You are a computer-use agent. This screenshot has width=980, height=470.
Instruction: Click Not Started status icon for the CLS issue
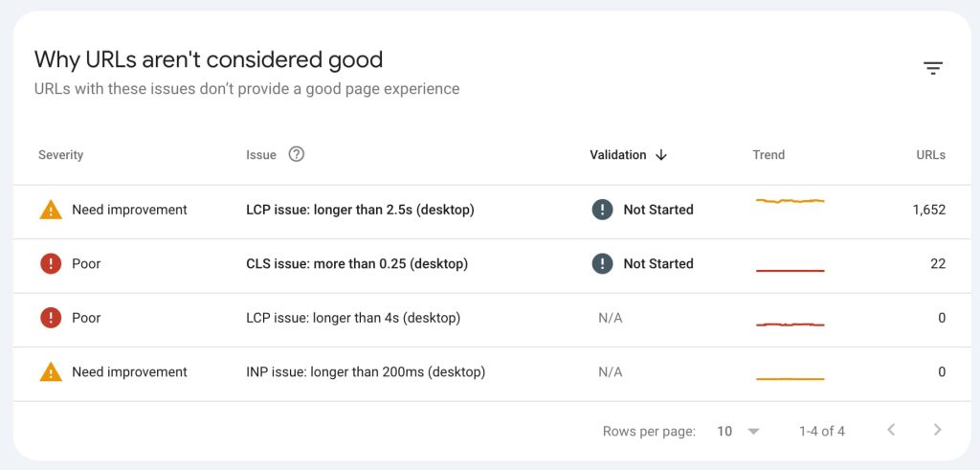click(x=602, y=263)
